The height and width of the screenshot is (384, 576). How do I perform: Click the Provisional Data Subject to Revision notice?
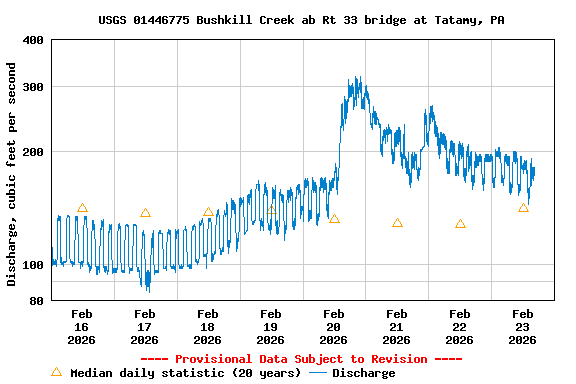(x=301, y=359)
